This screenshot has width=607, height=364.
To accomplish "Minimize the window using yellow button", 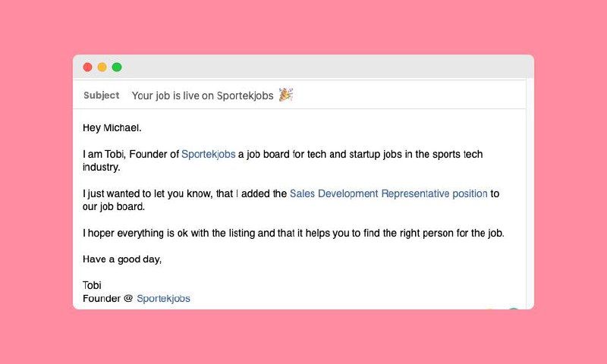I will click(102, 67).
